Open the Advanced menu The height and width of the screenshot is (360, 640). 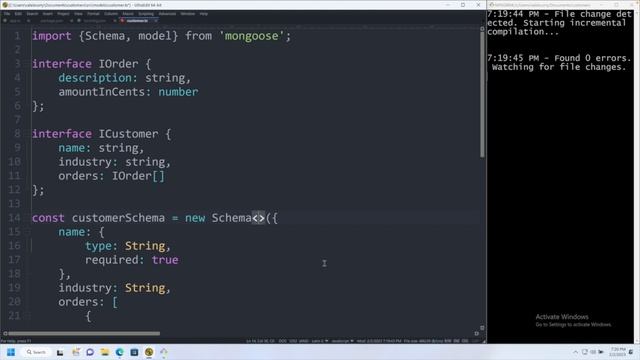click(x=167, y=14)
